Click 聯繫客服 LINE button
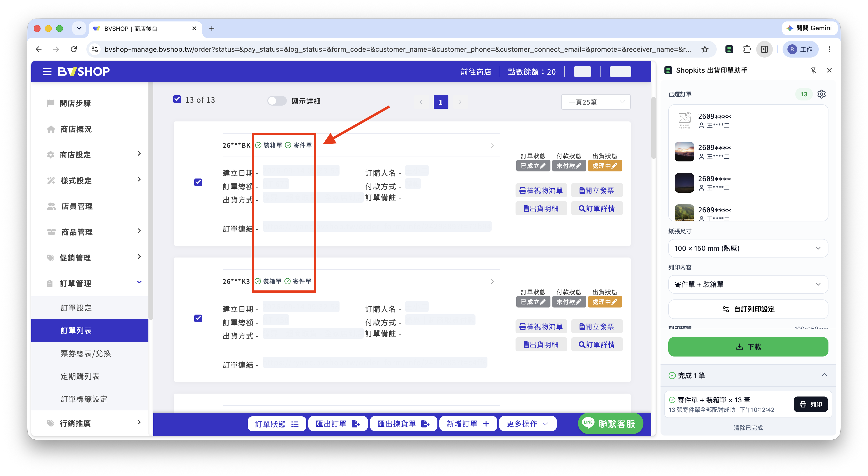The height and width of the screenshot is (476, 868). click(x=610, y=424)
